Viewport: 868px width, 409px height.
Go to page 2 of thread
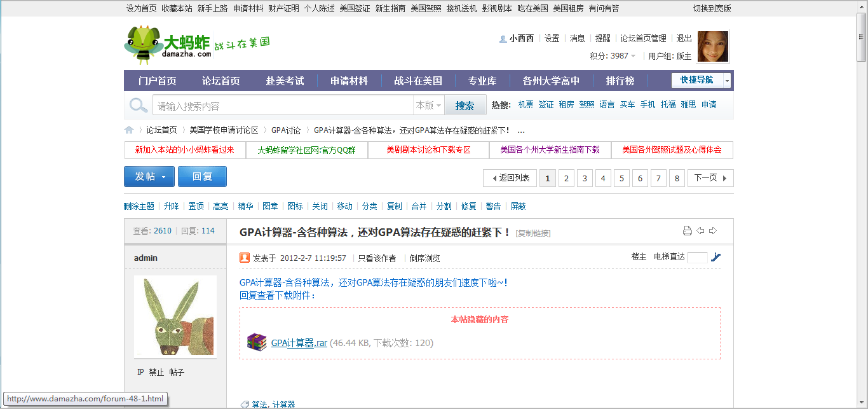tap(566, 178)
